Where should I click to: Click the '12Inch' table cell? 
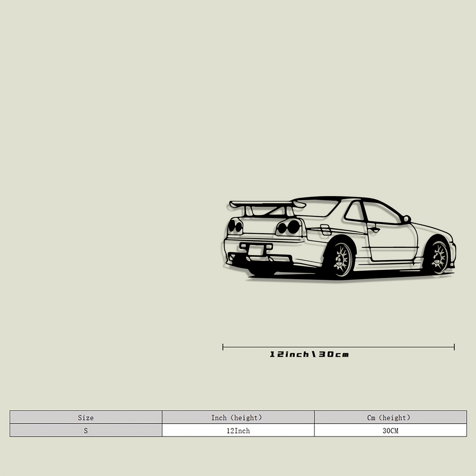[238, 430]
